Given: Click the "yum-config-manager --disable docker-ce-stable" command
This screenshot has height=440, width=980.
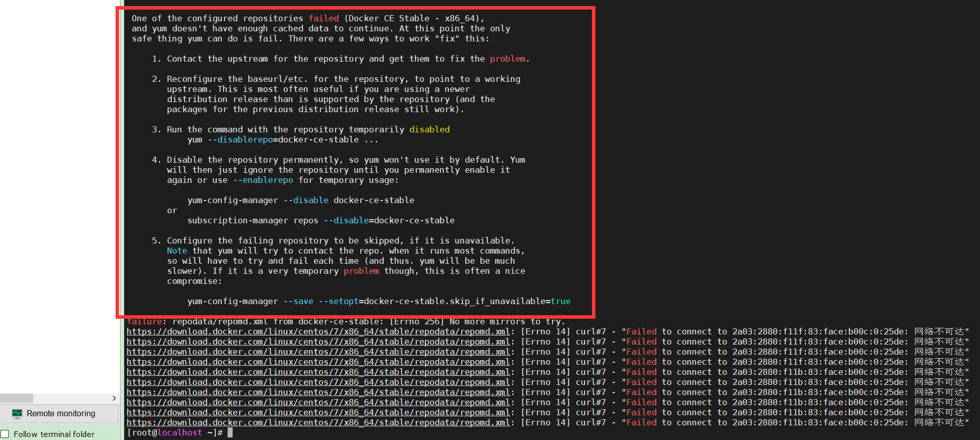Looking at the screenshot, I should [x=301, y=200].
